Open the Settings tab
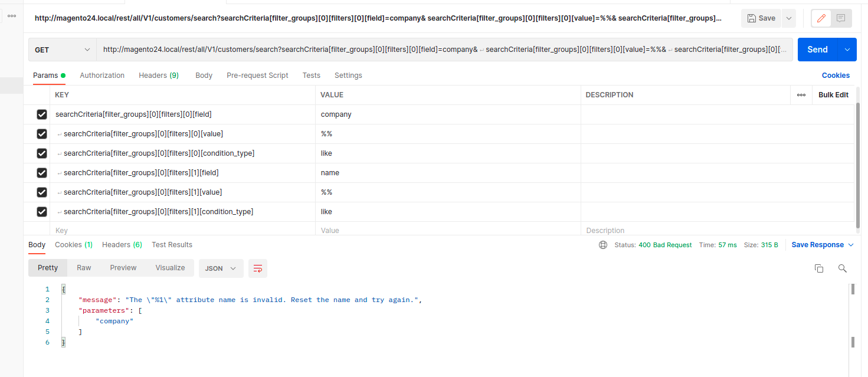 tap(348, 76)
